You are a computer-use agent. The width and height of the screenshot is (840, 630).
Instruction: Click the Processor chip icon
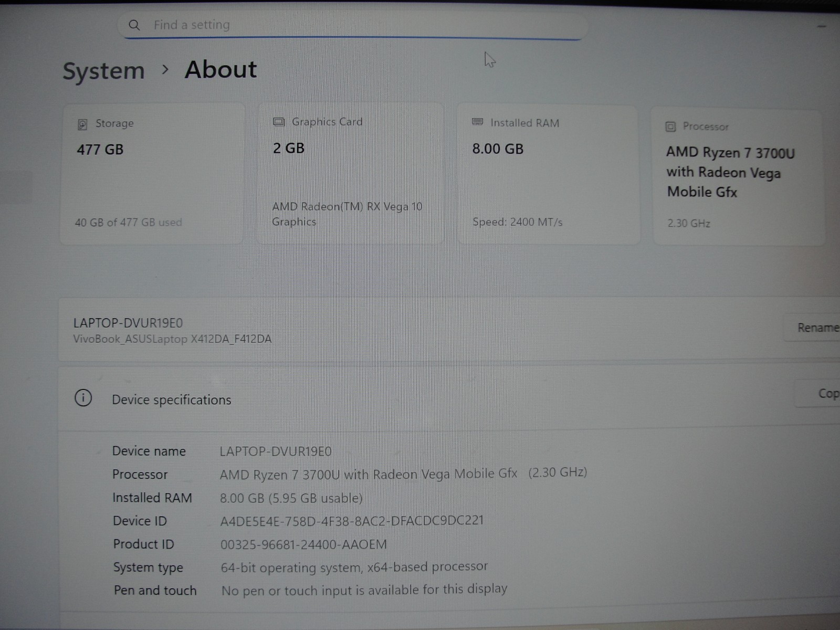[x=670, y=127]
